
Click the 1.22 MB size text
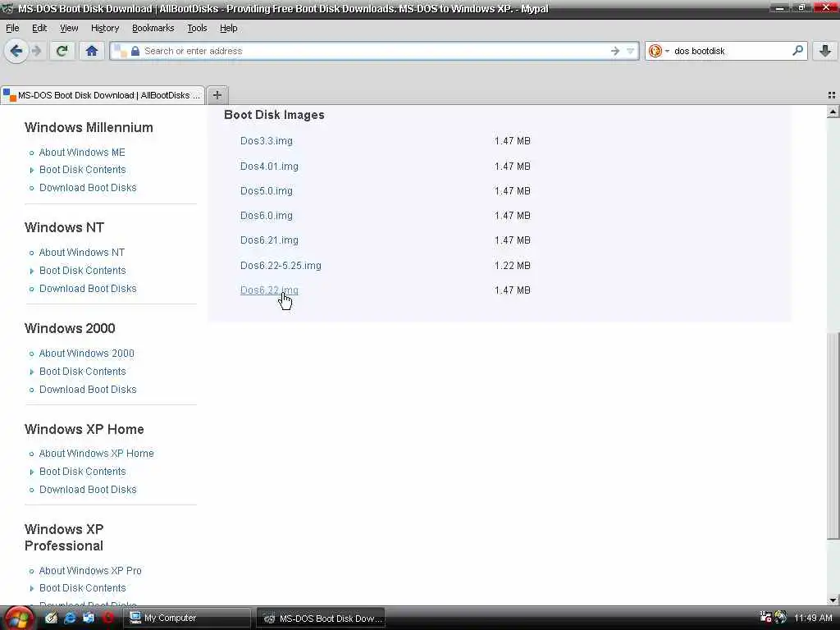click(512, 265)
